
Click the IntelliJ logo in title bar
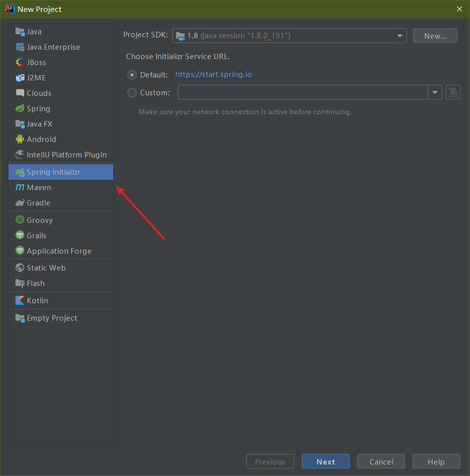click(x=10, y=9)
